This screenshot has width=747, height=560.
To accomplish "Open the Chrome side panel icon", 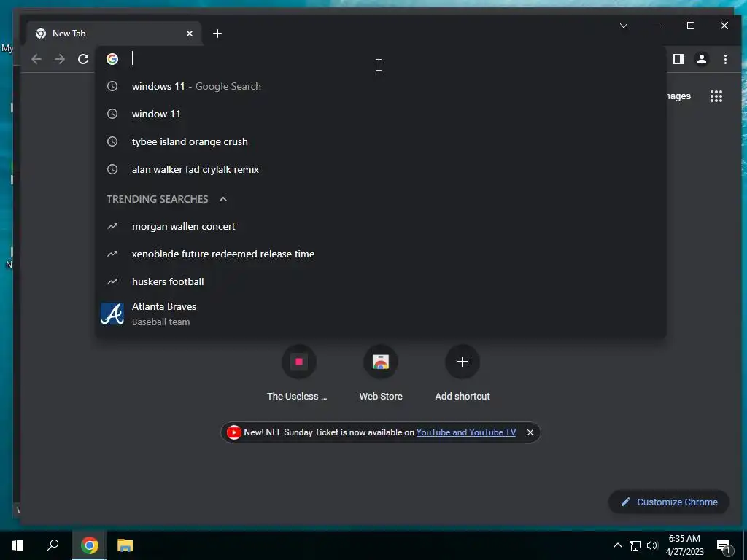I will click(x=678, y=59).
